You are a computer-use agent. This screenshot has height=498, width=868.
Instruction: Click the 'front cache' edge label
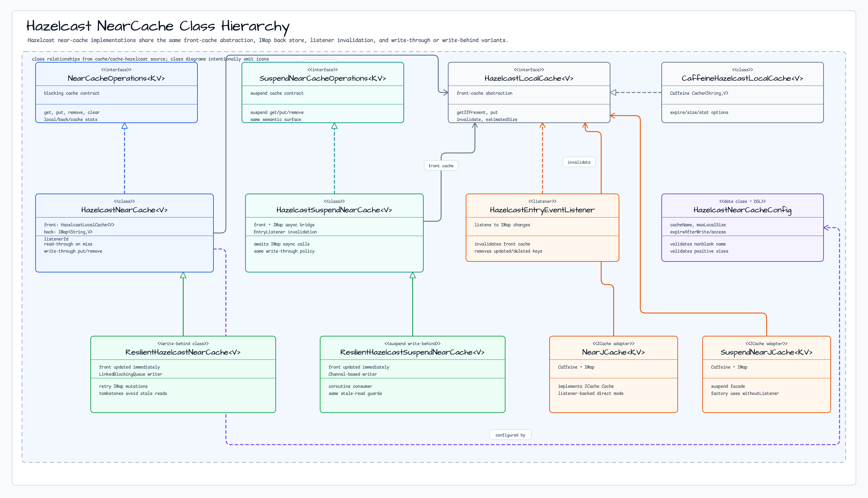441,166
